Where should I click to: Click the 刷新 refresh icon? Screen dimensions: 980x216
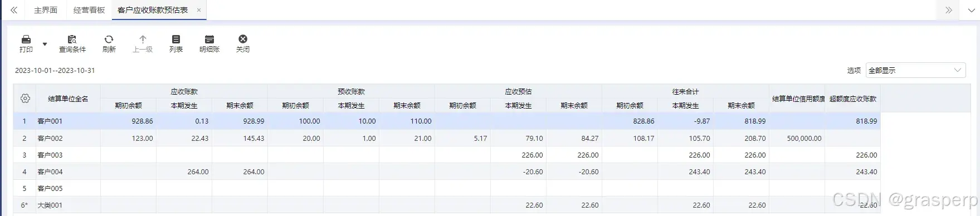point(109,39)
